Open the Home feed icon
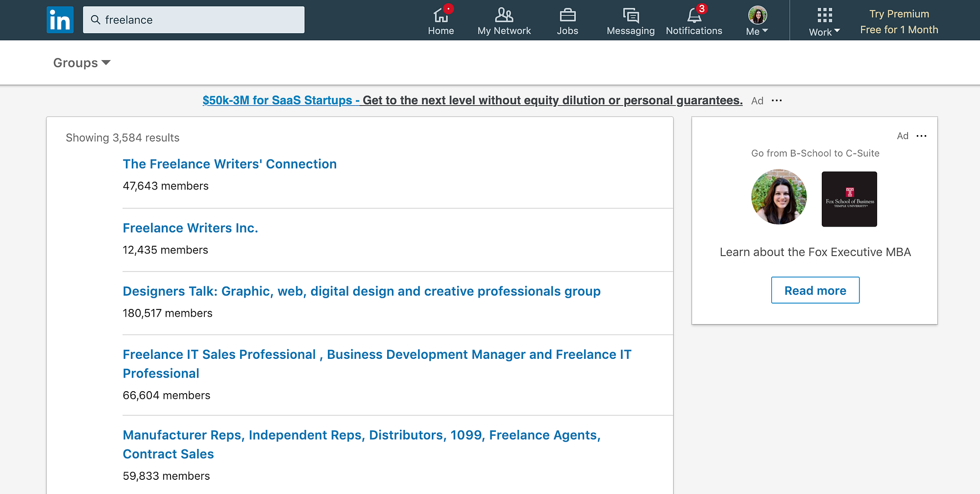 [x=441, y=16]
